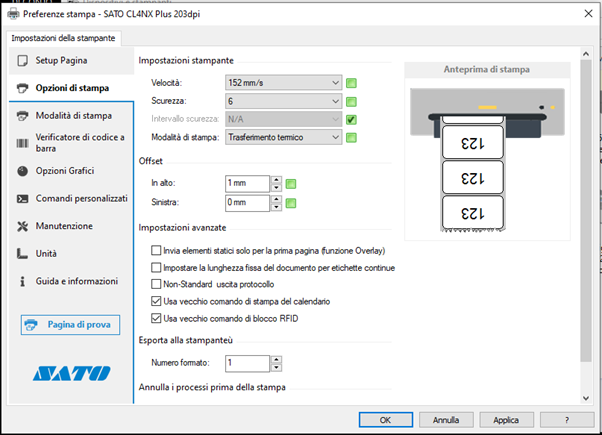Open Guida e informazioni section
This screenshot has width=602, height=435.
[x=71, y=281]
